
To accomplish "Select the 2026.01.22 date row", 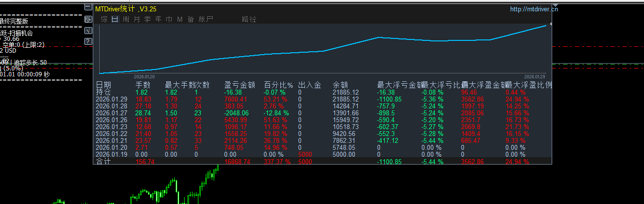I will tap(112, 134).
